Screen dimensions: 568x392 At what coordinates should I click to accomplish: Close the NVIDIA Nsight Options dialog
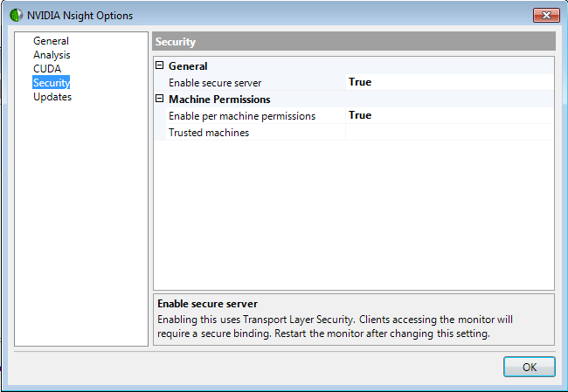(546, 15)
